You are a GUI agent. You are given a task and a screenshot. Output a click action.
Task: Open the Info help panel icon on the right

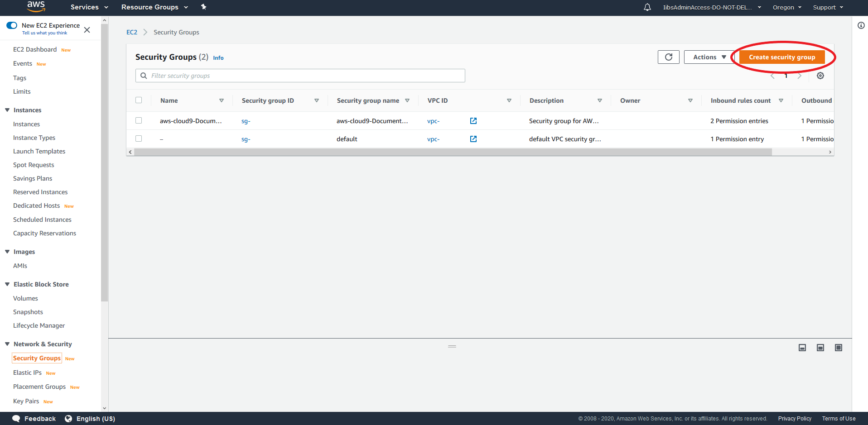(861, 25)
